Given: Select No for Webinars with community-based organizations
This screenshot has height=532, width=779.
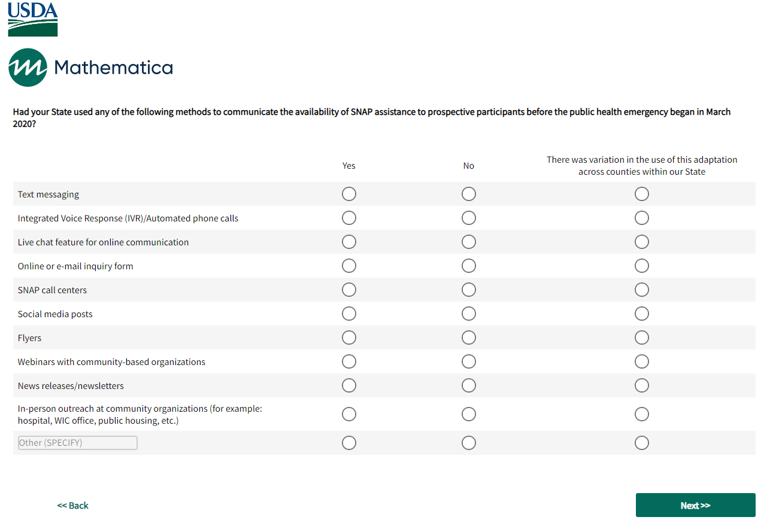Looking at the screenshot, I should [469, 361].
